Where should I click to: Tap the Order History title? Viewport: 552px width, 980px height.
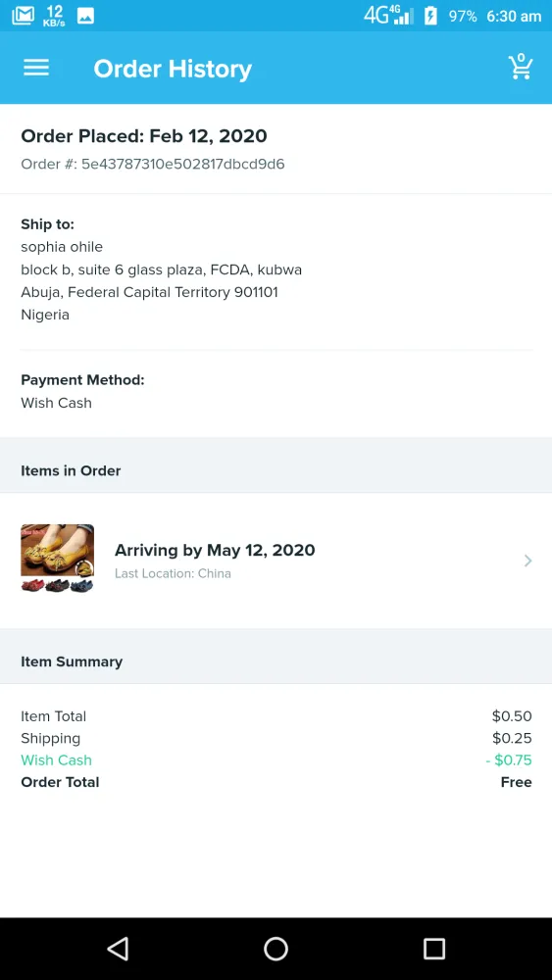[x=173, y=69]
